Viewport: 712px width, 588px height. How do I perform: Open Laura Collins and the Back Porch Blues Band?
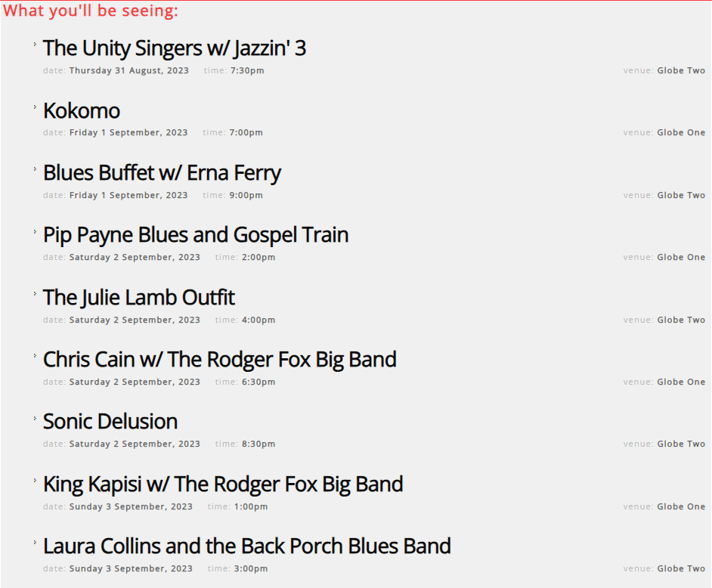pyautogui.click(x=247, y=546)
